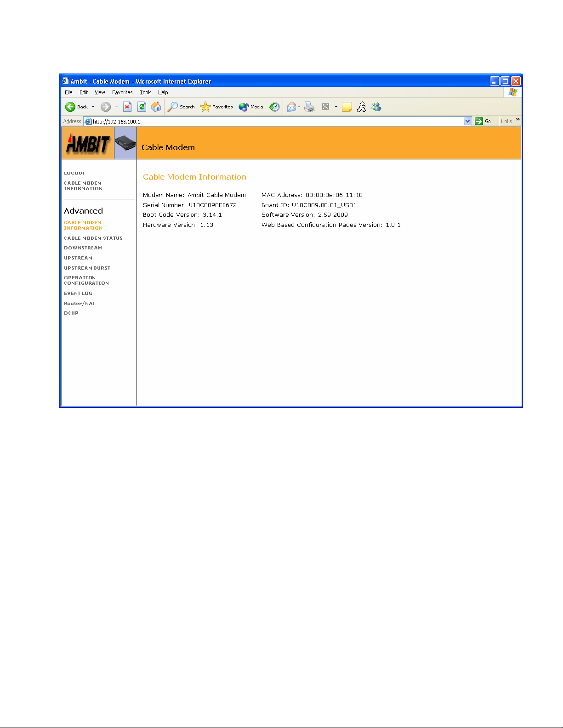563x728 pixels.
Task: Click the page icon in address bar
Action: (88, 121)
